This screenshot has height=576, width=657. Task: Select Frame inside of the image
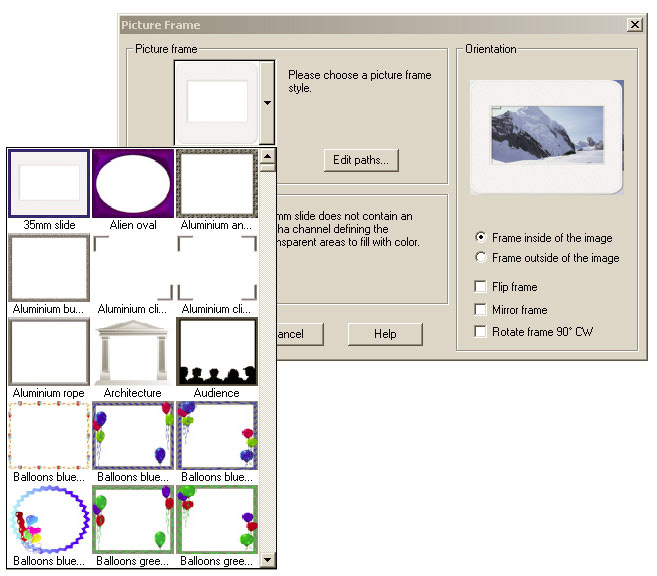(481, 238)
